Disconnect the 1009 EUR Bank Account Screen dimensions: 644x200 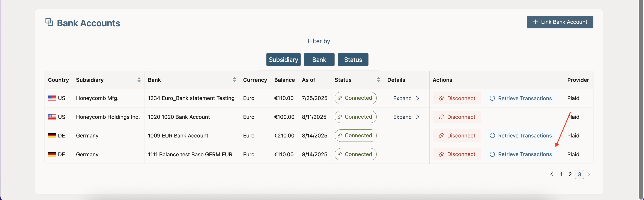[x=457, y=136]
